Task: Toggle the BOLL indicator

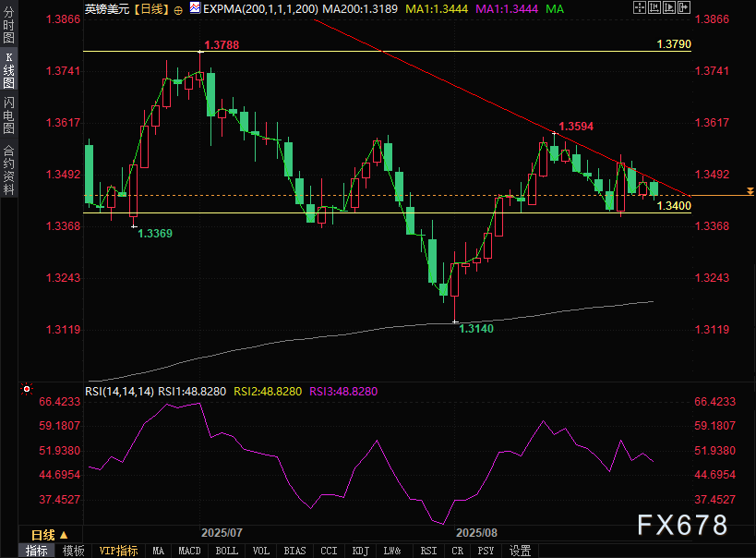Action: (226, 551)
